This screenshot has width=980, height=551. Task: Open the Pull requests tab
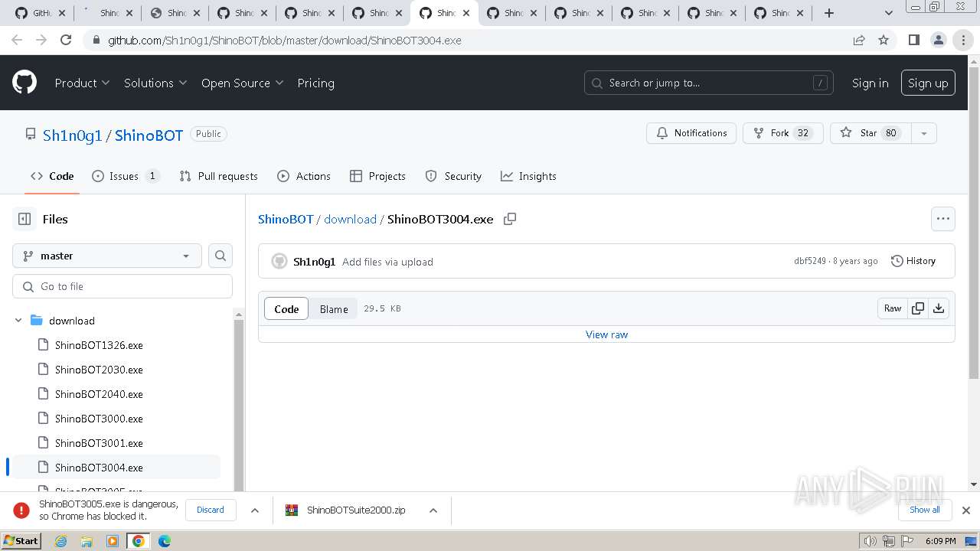pos(218,176)
